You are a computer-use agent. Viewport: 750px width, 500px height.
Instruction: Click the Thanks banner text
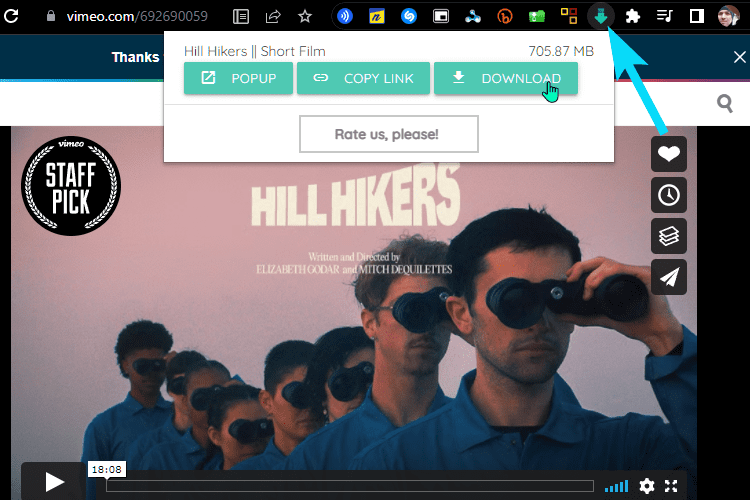[136, 57]
